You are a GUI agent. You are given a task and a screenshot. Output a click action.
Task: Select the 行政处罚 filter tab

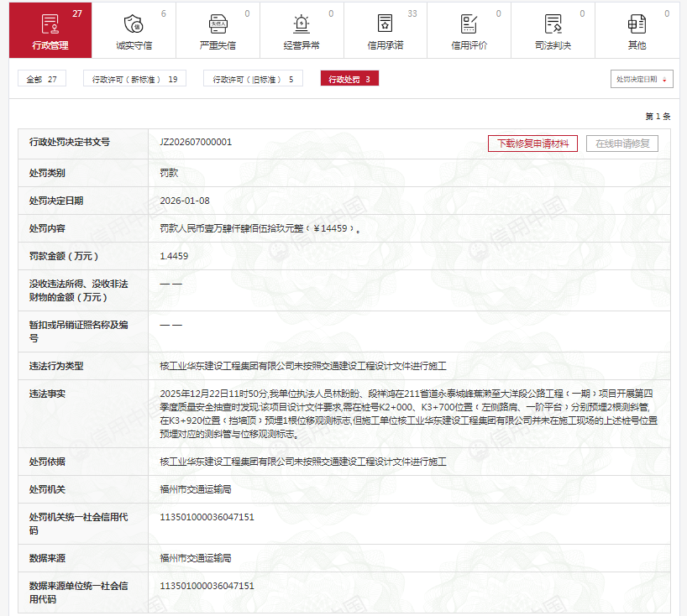click(x=349, y=79)
